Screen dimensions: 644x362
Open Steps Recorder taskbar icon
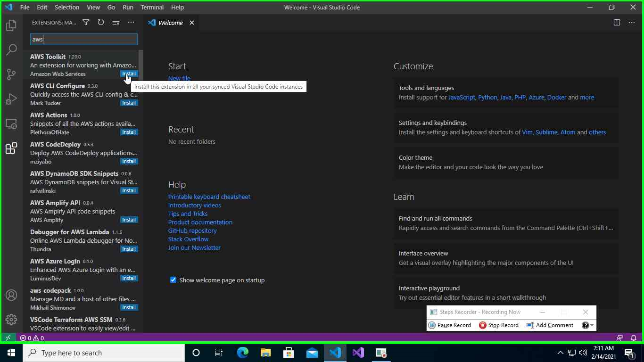(x=381, y=353)
